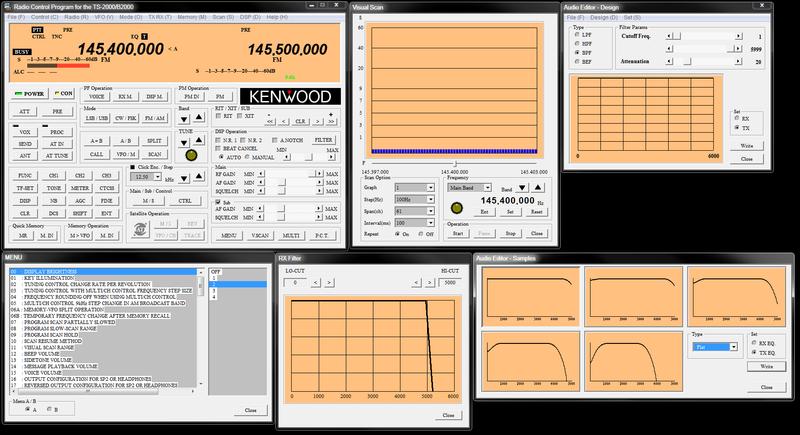Select RX in Audio Editor Design Set group

[x=737, y=118]
